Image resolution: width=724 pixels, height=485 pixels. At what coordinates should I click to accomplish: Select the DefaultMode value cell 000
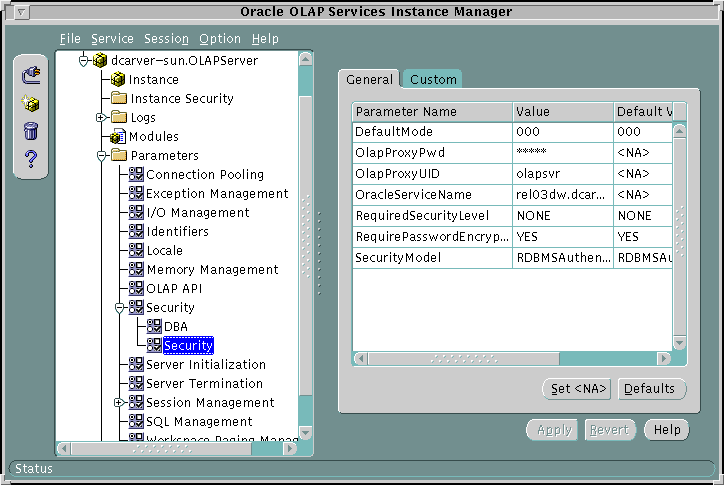[x=563, y=132]
